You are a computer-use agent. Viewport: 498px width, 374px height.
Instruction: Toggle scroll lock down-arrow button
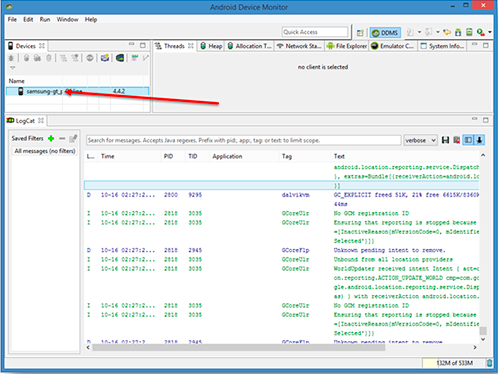pos(479,140)
